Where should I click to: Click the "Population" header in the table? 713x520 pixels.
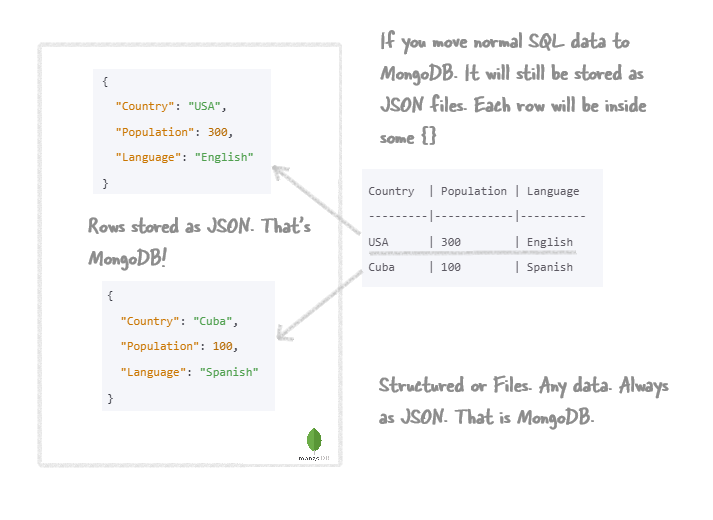coord(473,191)
